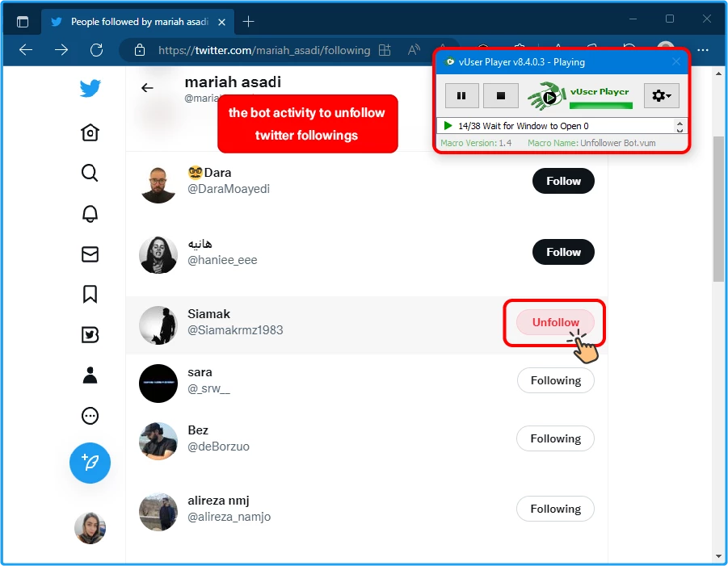Open Dara's profile name link

pyautogui.click(x=209, y=173)
